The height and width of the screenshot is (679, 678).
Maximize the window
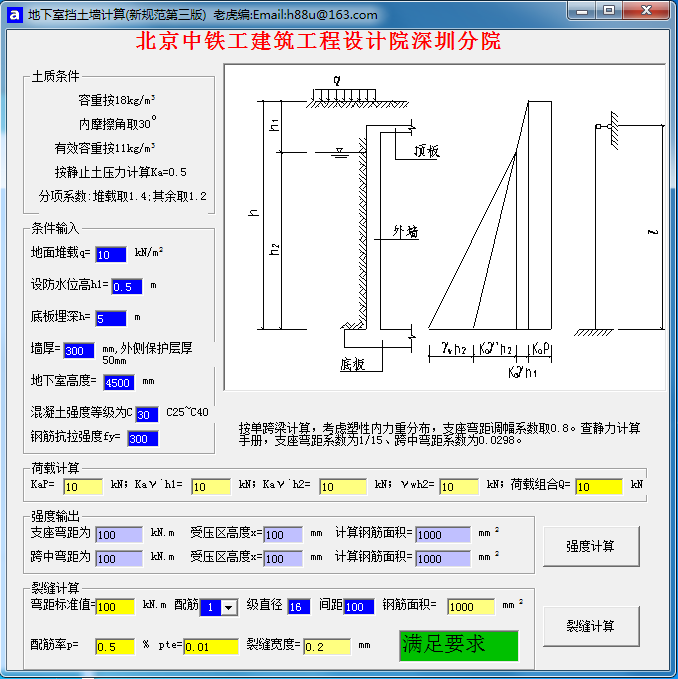point(609,10)
